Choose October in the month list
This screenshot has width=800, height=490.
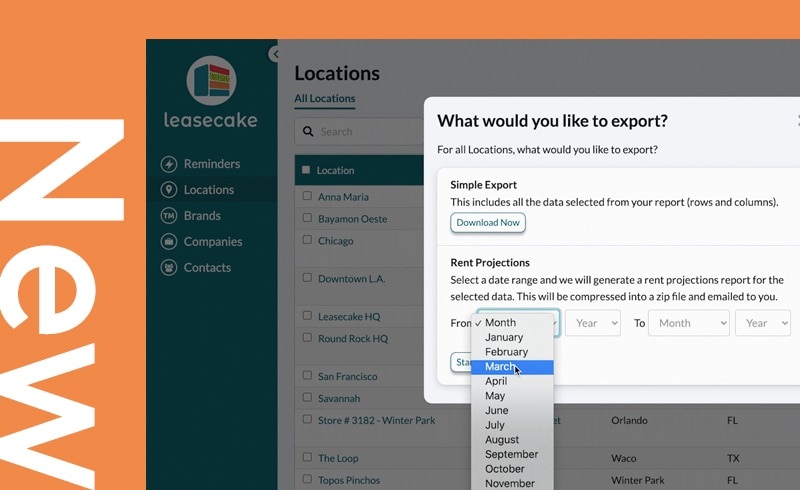pyautogui.click(x=512, y=469)
